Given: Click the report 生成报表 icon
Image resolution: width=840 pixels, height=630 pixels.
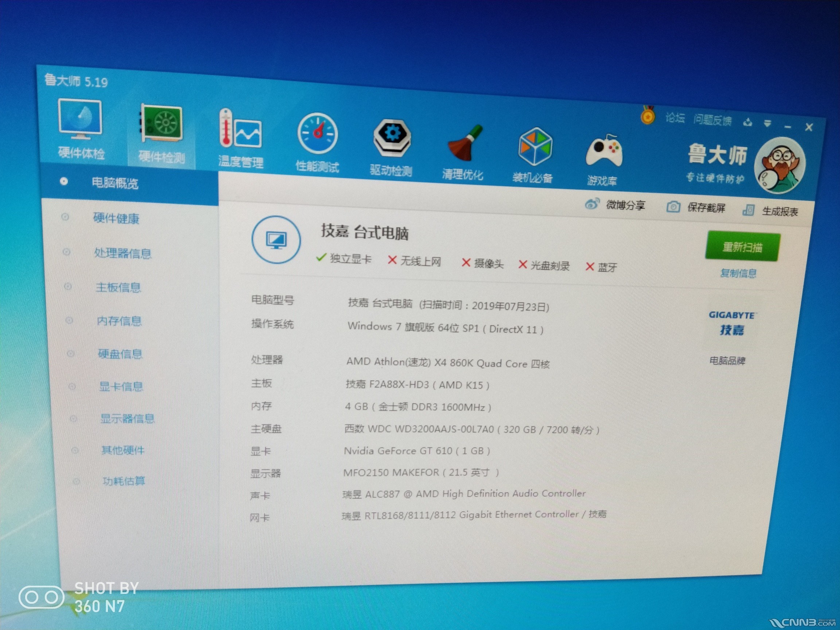Looking at the screenshot, I should pos(748,210).
